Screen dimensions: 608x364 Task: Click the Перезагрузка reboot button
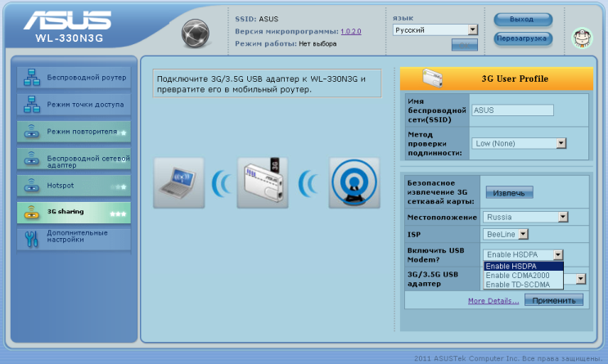pyautogui.click(x=523, y=38)
